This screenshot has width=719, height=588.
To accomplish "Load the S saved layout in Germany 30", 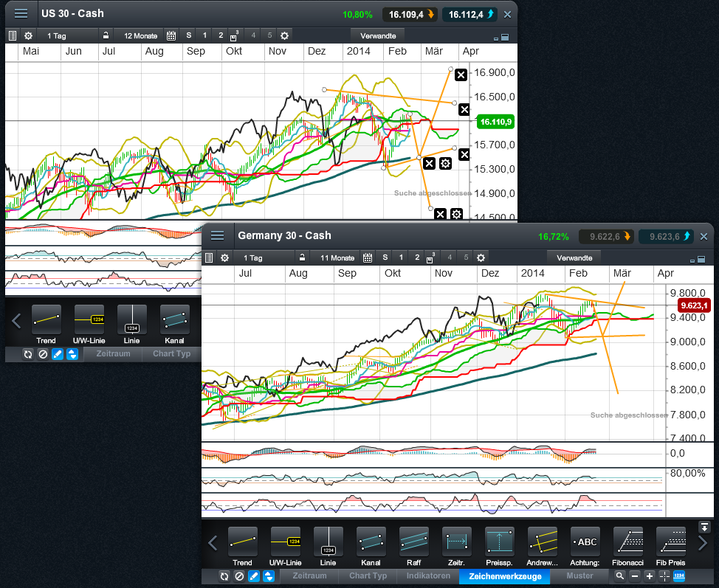I will click(385, 257).
